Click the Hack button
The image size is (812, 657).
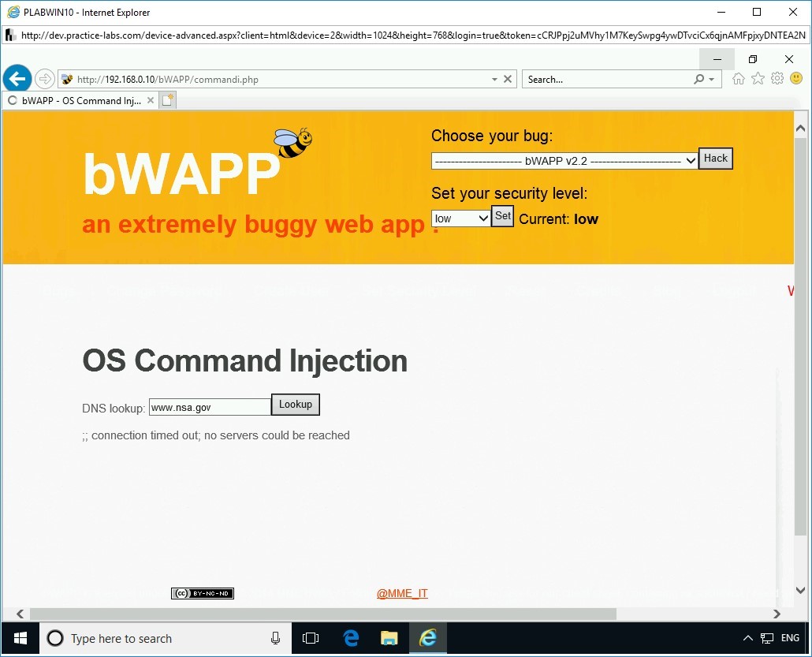click(714, 159)
